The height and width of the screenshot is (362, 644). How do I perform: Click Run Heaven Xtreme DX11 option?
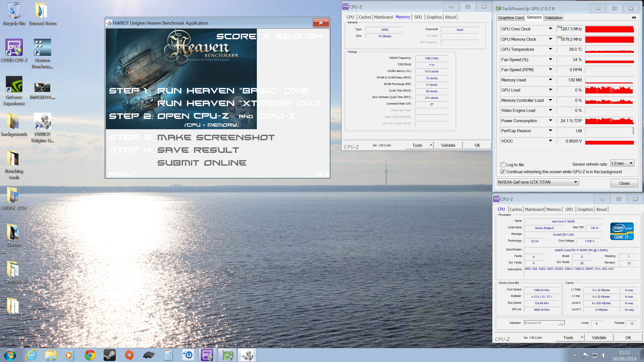[x=239, y=103]
